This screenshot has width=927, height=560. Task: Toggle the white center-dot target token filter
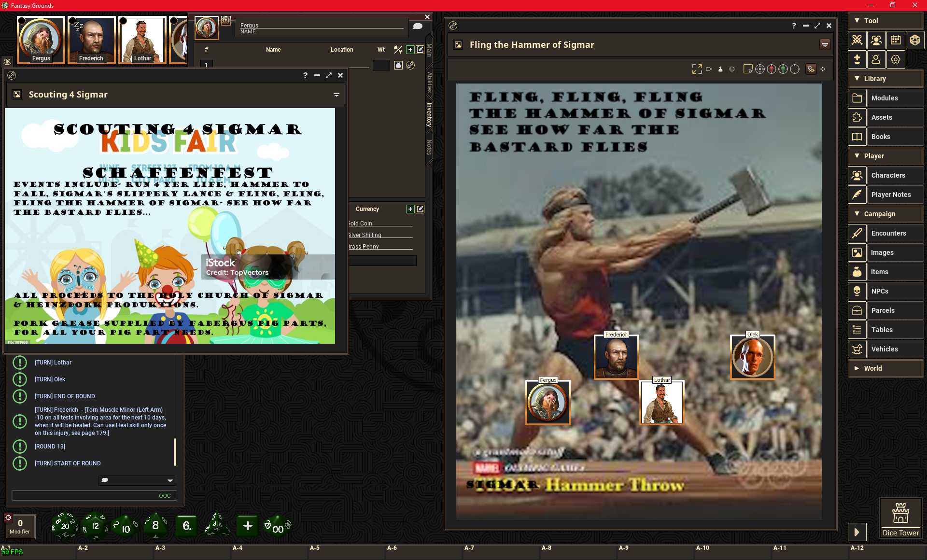(x=759, y=69)
